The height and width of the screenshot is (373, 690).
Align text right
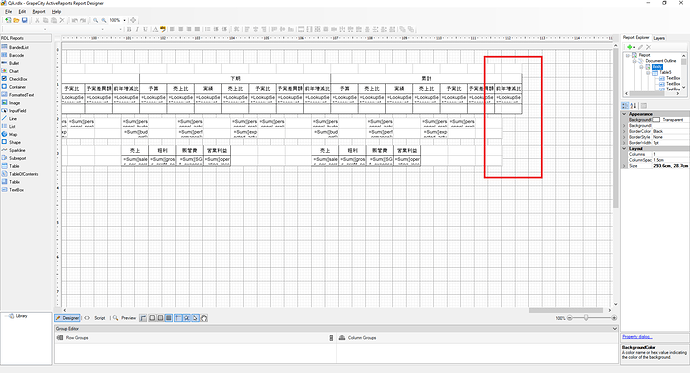pos(189,29)
